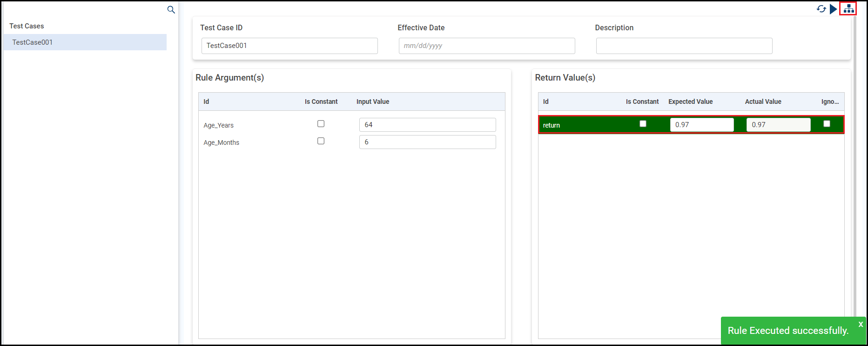The image size is (868, 346).
Task: Toggle Is Constant for Age_Years
Action: tap(321, 124)
